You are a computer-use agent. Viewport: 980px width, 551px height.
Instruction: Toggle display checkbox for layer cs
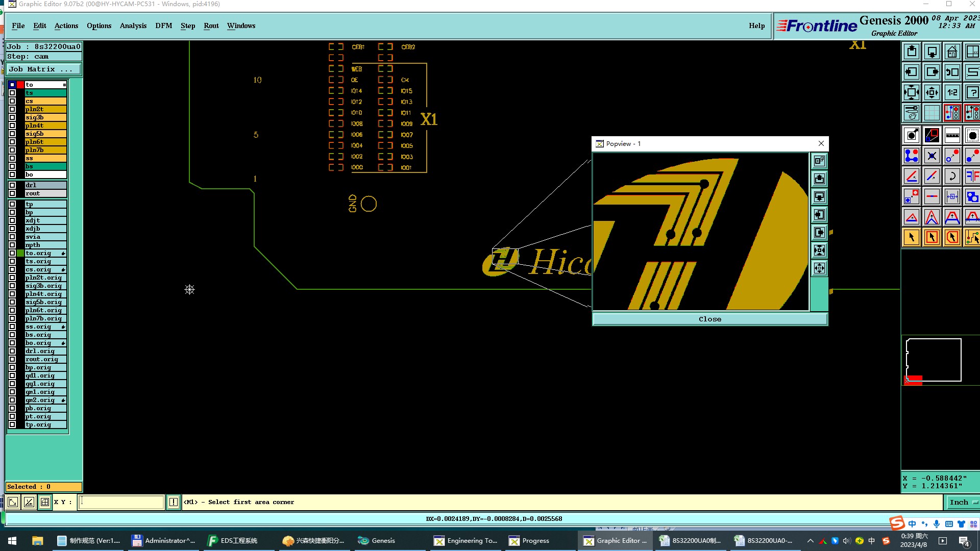[x=12, y=101]
